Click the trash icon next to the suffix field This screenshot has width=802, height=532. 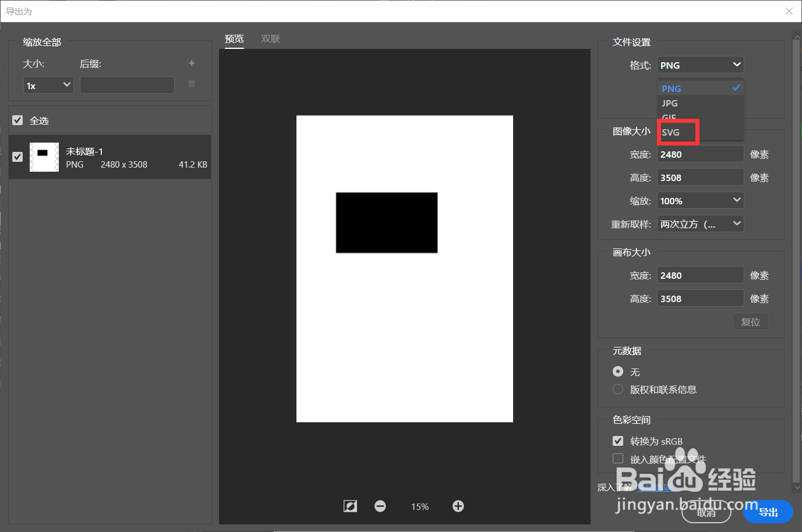click(191, 84)
